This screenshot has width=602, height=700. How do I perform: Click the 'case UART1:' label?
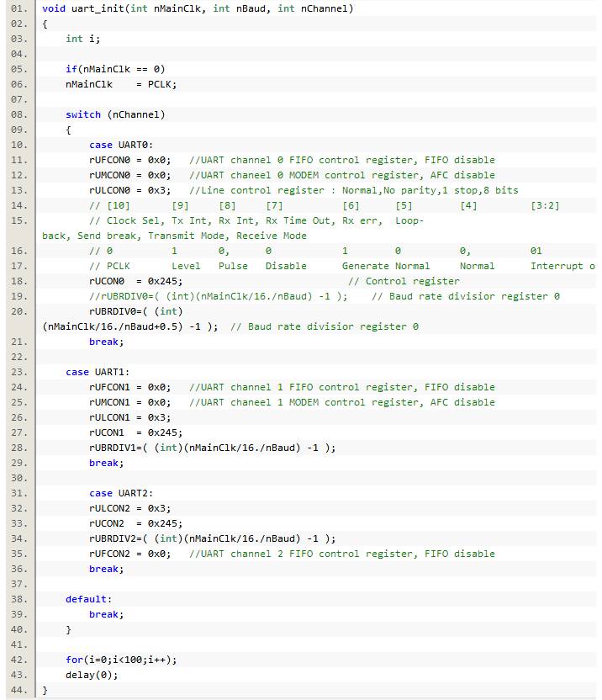[x=98, y=373]
